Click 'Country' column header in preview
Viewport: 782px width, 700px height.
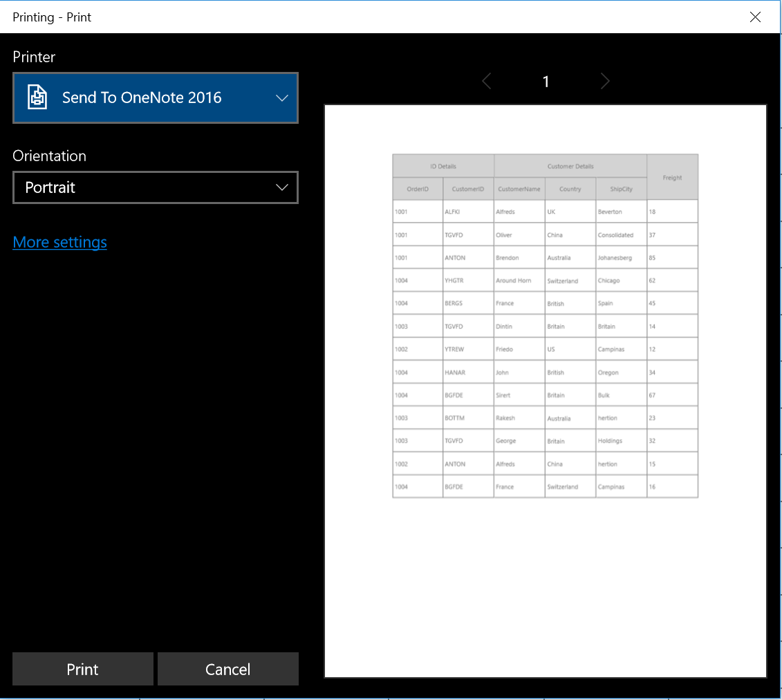[570, 189]
